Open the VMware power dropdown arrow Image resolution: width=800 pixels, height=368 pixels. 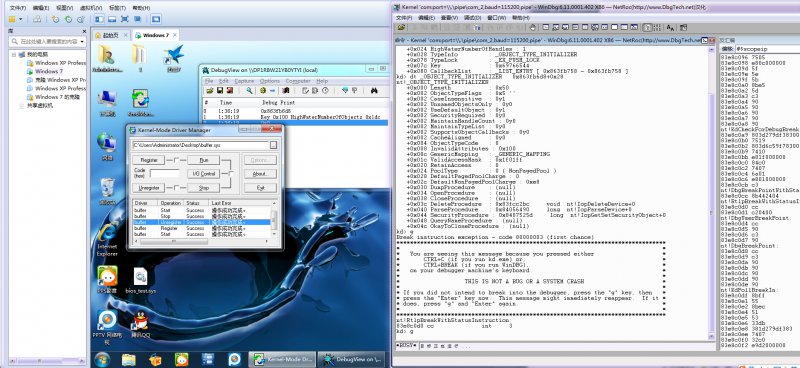point(21,19)
